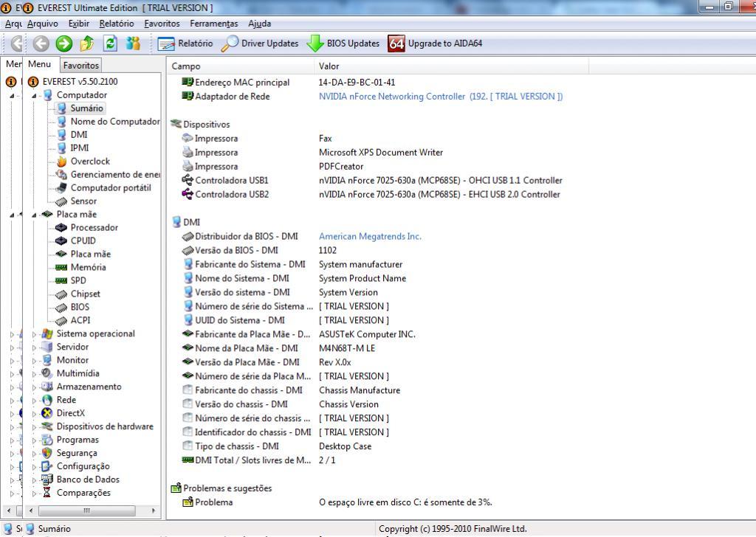Open the Sensor item
This screenshot has height=537, width=756.
pos(83,201)
